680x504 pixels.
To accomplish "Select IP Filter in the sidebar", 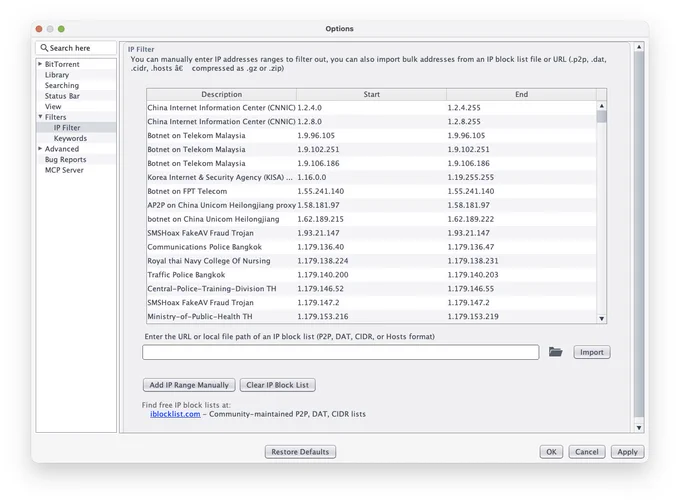I will click(67, 128).
